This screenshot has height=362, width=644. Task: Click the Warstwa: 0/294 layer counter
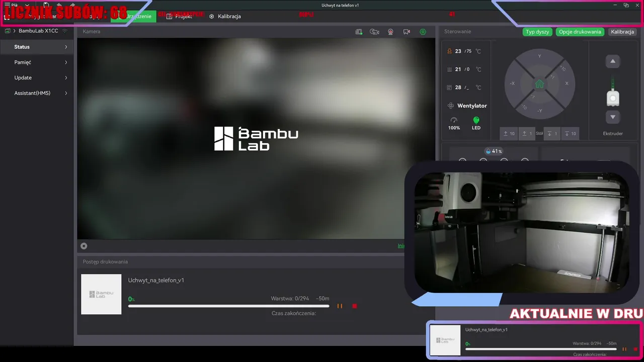(x=290, y=298)
